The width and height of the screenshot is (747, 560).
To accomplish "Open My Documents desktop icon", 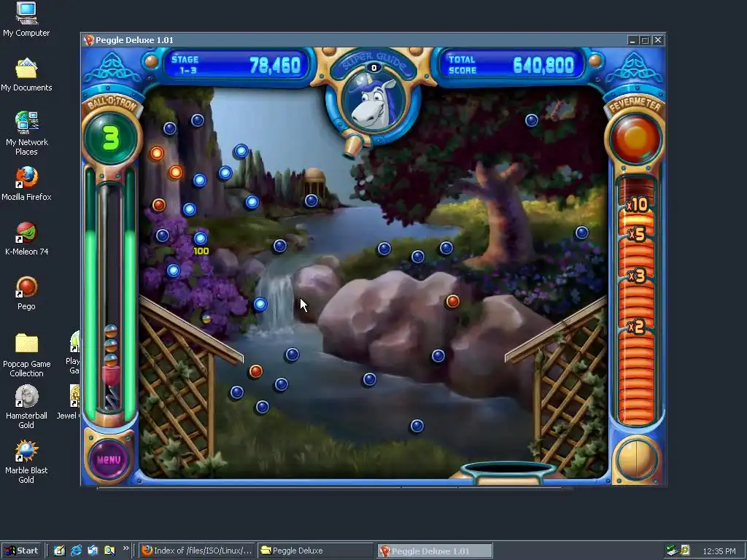I will tap(26, 74).
